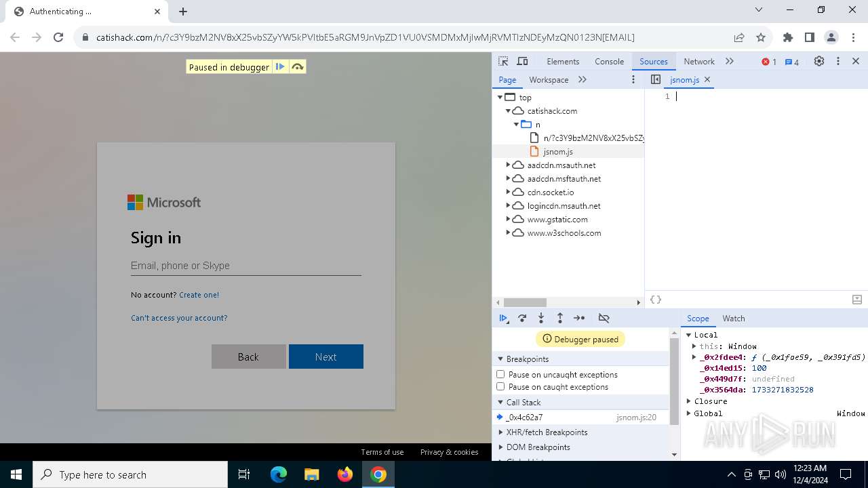Click Can't access your account? link

(x=179, y=318)
